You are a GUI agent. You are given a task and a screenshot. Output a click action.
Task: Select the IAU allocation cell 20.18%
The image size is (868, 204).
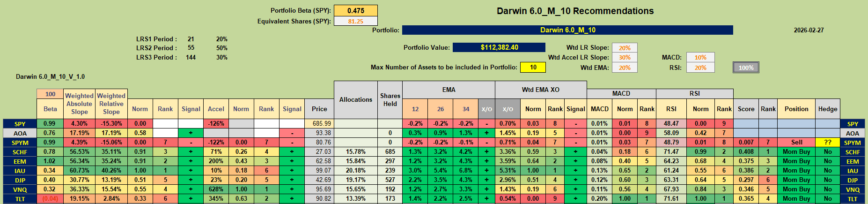[x=356, y=170]
